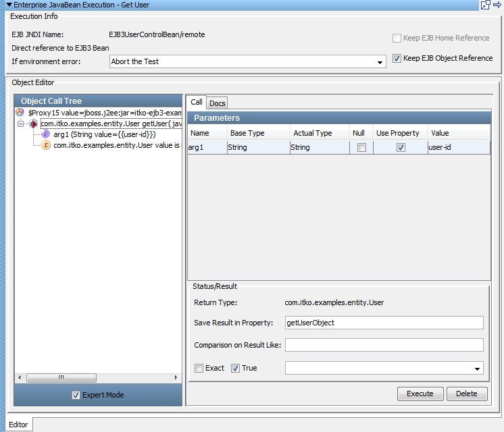This screenshot has height=432, width=504.
Task: Click the Parameters section header
Action: coord(339,118)
